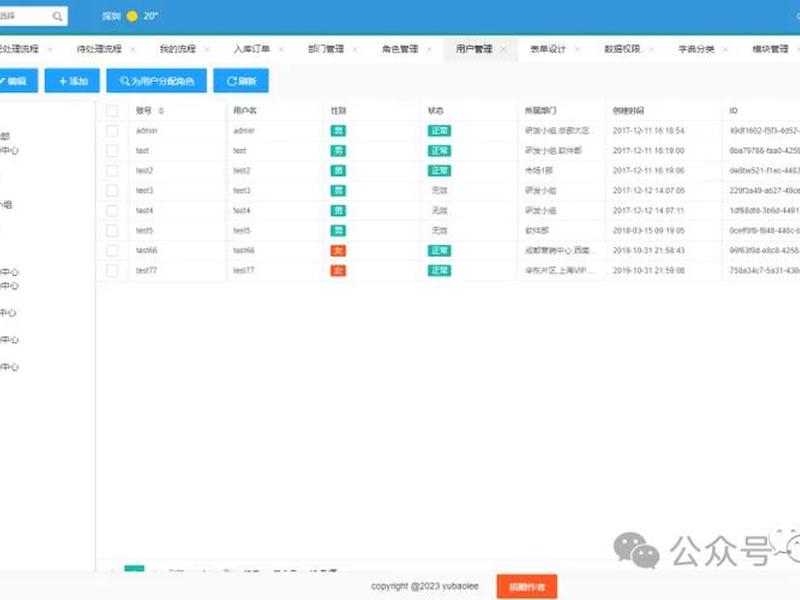Click the 2018-03-15 date cell in test5 row
This screenshot has width=800, height=600.
tap(648, 231)
